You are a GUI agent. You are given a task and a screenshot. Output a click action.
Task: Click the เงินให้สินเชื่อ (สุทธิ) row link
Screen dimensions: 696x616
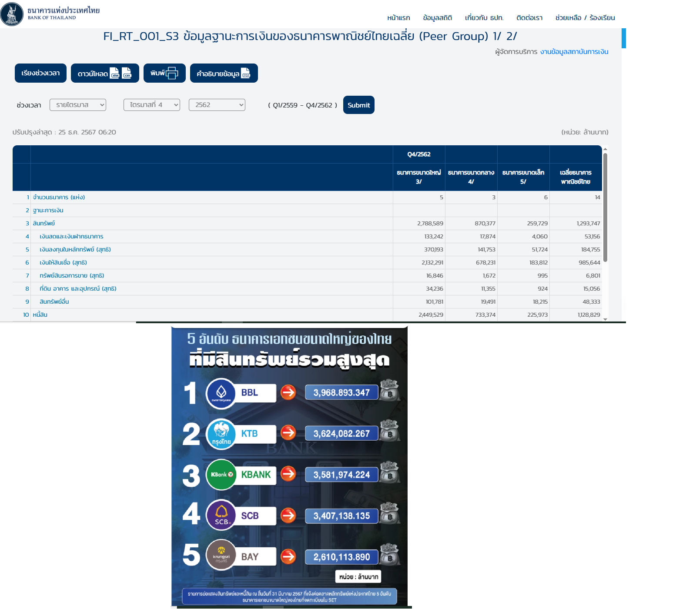pyautogui.click(x=64, y=262)
